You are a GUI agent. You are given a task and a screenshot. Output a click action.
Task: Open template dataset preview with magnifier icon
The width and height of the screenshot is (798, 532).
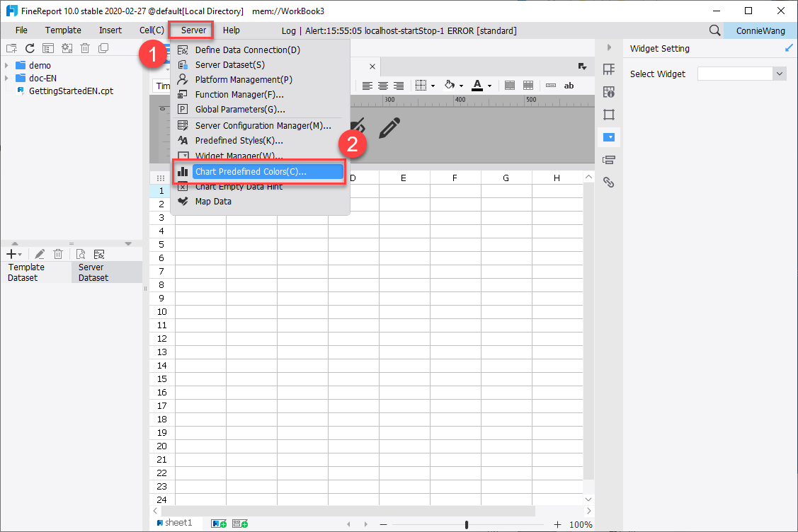coord(81,253)
